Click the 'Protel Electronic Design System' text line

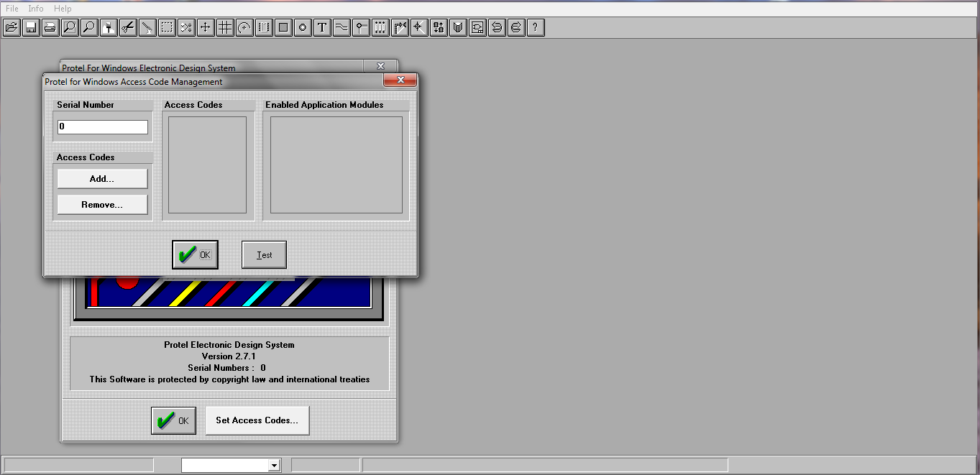(x=229, y=345)
